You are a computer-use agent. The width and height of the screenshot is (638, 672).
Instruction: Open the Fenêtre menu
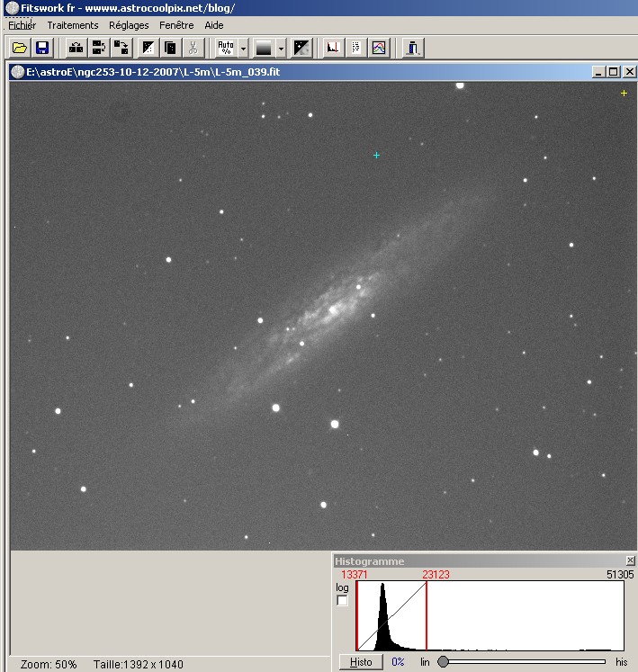click(x=176, y=25)
